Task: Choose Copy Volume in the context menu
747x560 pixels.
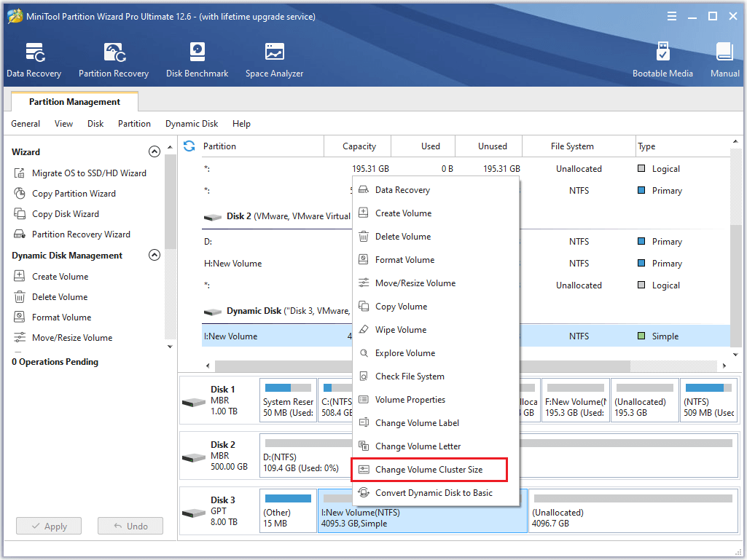Action: click(435, 307)
